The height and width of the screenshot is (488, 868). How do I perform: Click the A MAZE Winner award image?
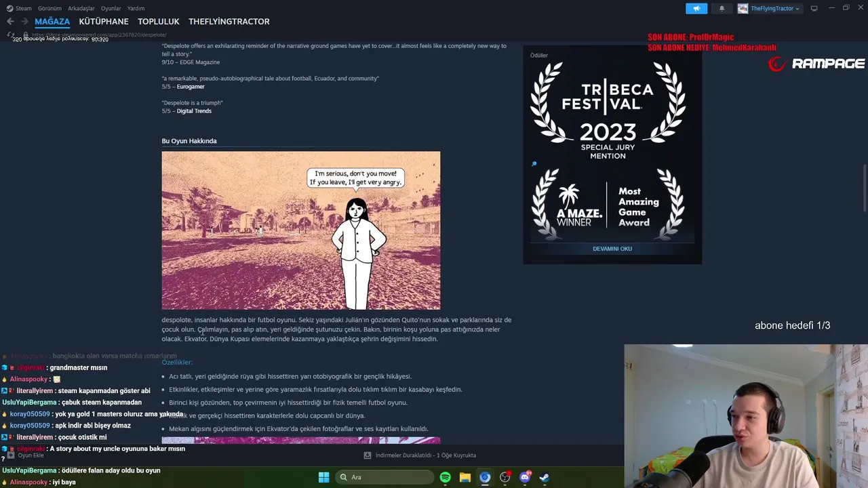(x=608, y=205)
